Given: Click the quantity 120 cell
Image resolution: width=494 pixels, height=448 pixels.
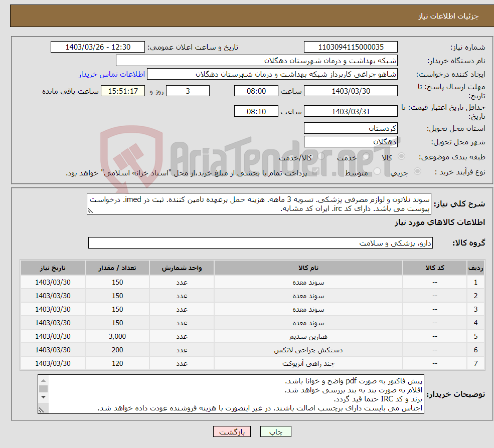Looking at the screenshot, I should pos(117,364).
